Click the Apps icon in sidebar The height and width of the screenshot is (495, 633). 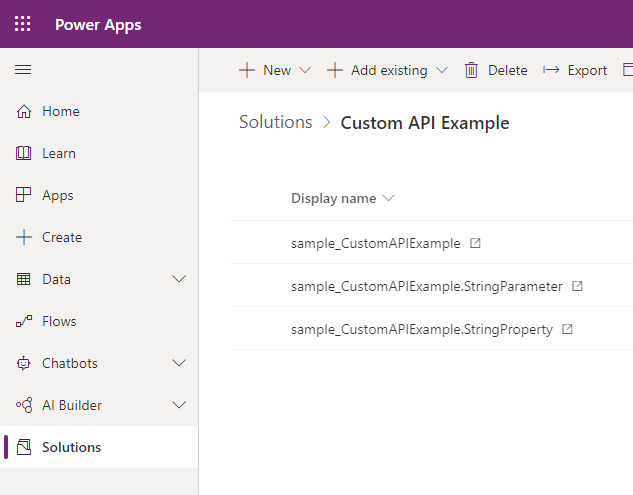click(x=24, y=196)
